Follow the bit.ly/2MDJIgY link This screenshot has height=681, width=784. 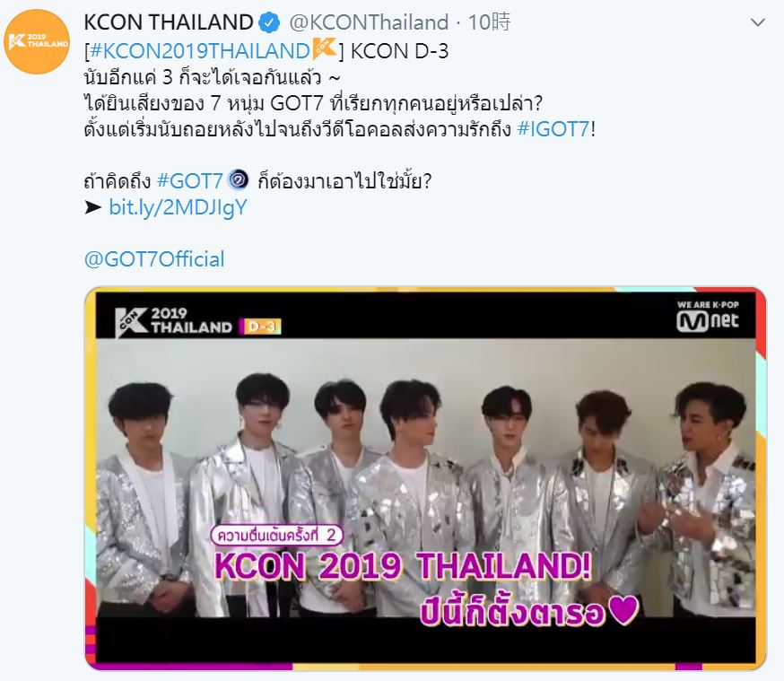click(178, 207)
